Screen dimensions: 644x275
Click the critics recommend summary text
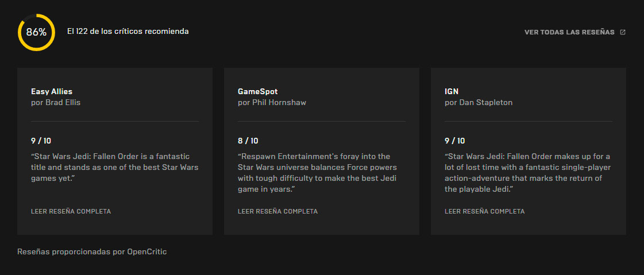coord(128,32)
